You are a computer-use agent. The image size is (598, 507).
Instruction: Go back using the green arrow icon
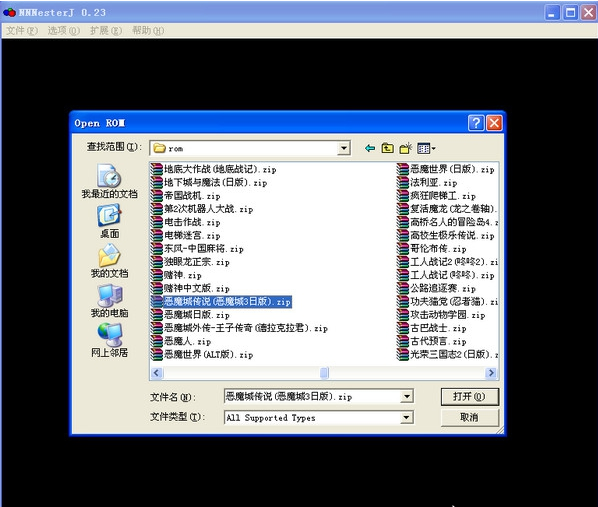click(370, 148)
